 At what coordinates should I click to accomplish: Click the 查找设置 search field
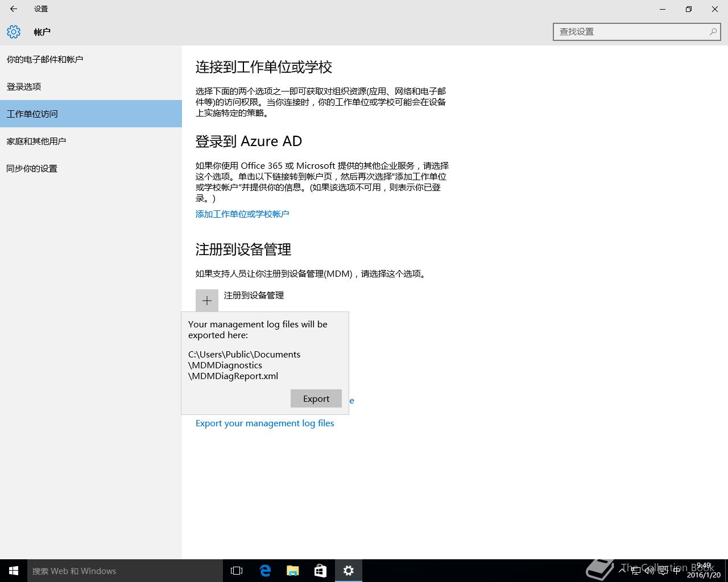pos(637,32)
